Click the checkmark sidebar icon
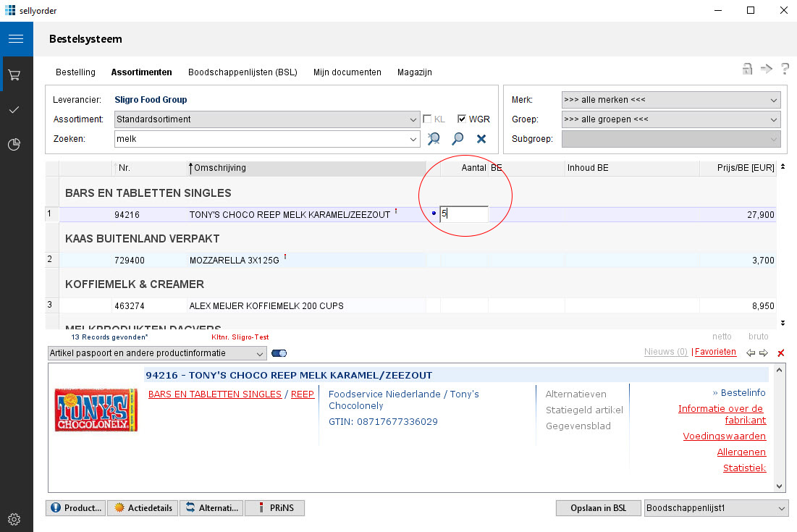 coord(14,109)
